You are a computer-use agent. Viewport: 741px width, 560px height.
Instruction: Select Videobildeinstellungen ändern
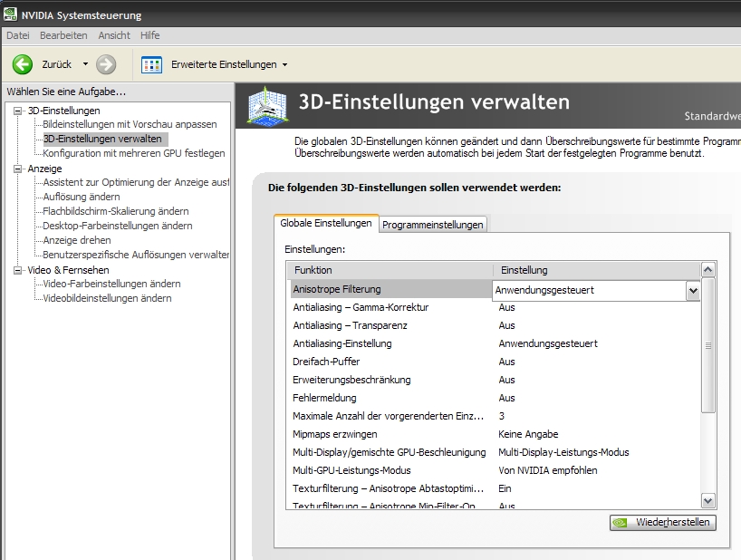pos(107,298)
